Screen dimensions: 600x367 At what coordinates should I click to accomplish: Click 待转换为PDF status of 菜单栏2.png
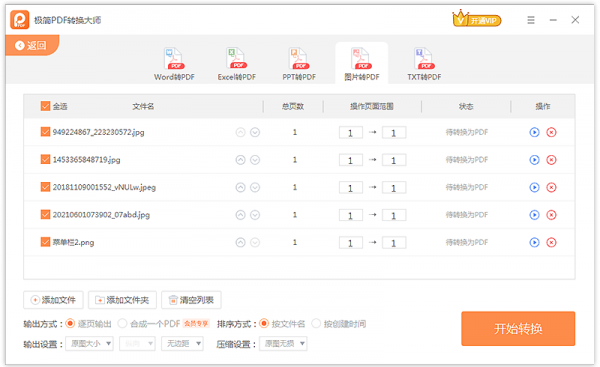(467, 243)
